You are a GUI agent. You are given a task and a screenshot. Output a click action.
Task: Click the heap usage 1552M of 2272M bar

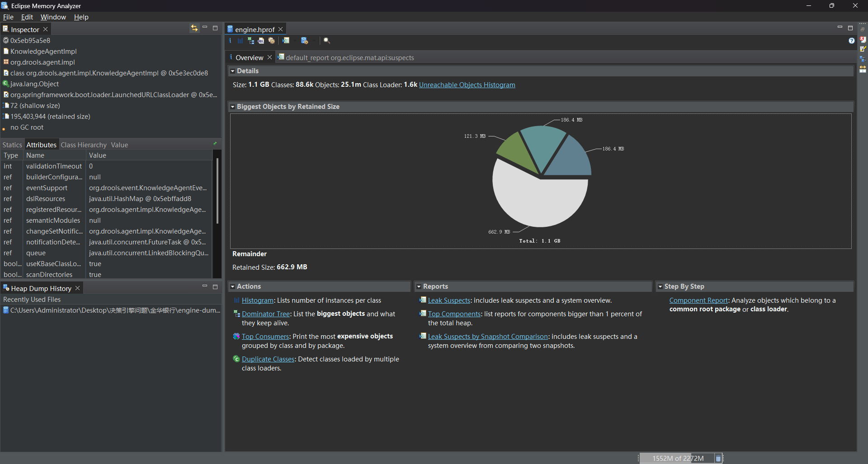677,459
